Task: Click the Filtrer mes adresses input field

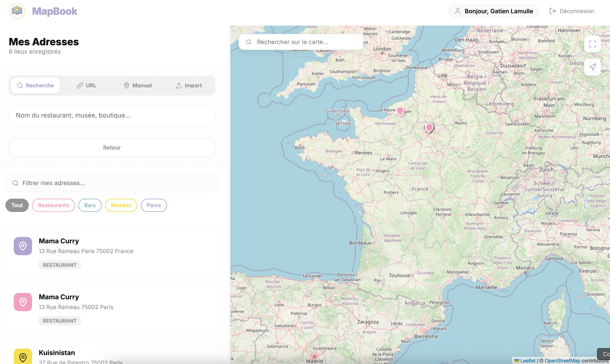Action: click(112, 183)
